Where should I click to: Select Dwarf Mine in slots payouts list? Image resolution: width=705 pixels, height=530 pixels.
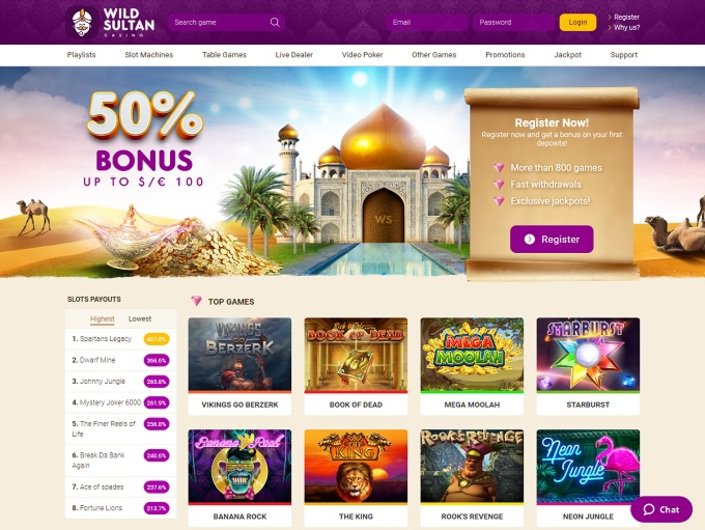tap(98, 360)
